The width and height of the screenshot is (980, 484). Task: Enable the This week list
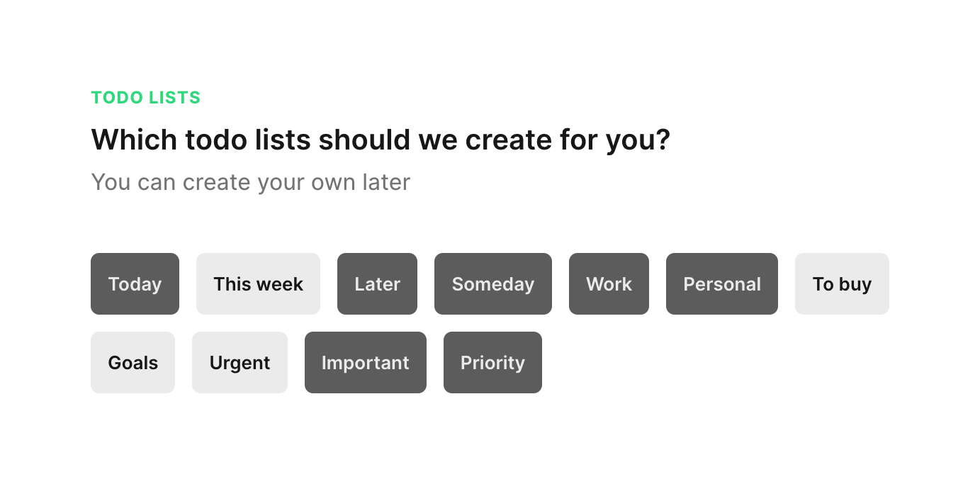pyautogui.click(x=258, y=283)
